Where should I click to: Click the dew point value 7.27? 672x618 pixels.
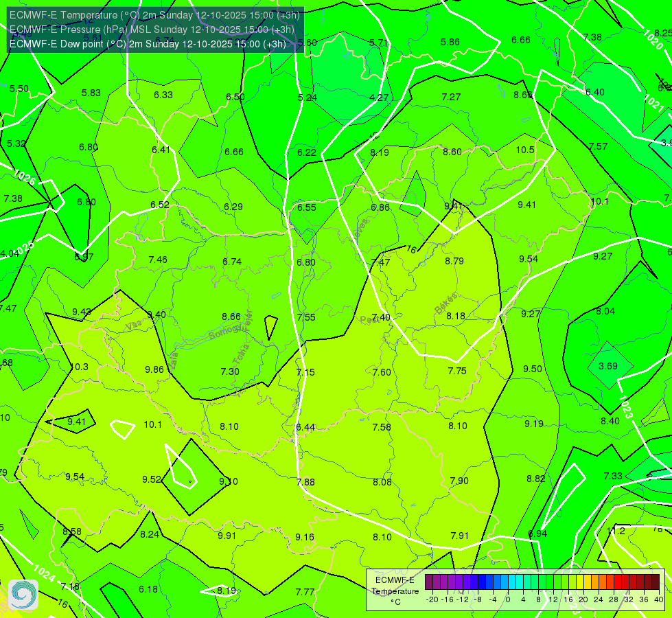[x=451, y=97]
